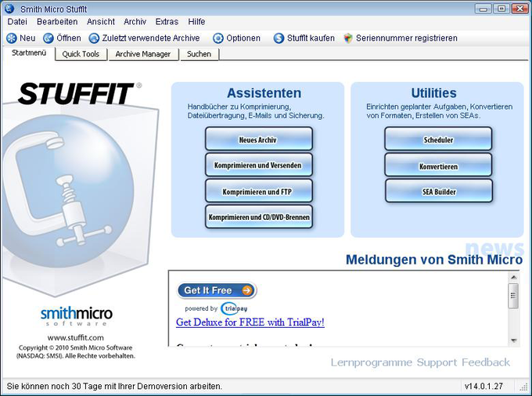This screenshot has height=396, width=532.
Task: Click the Assistenten heading
Action: (x=264, y=93)
